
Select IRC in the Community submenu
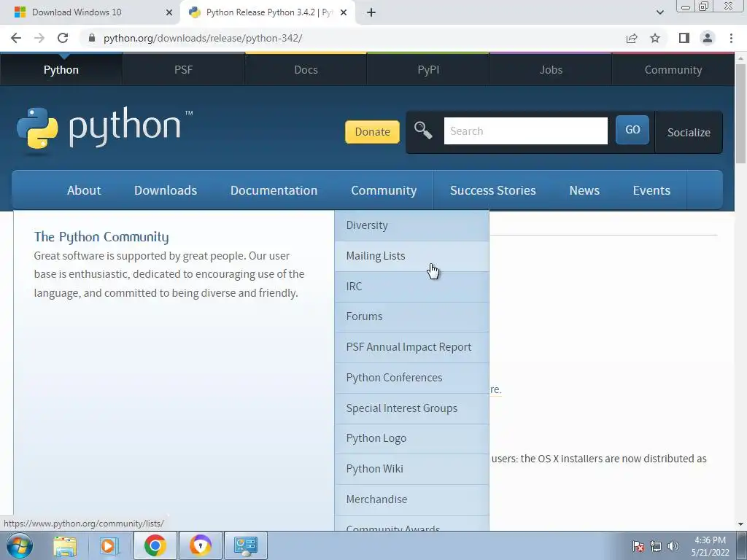tap(411, 287)
